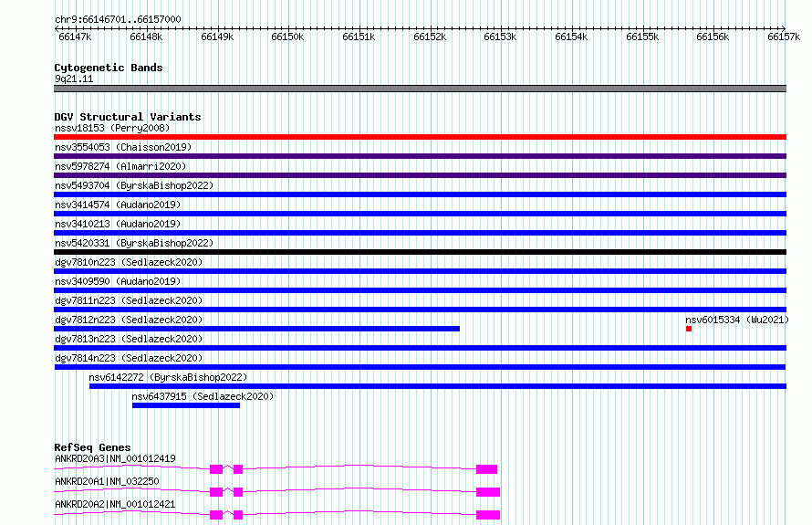
Task: Select the dgv7814n223 (Sedlazeck2020) label
Action: click(129, 358)
